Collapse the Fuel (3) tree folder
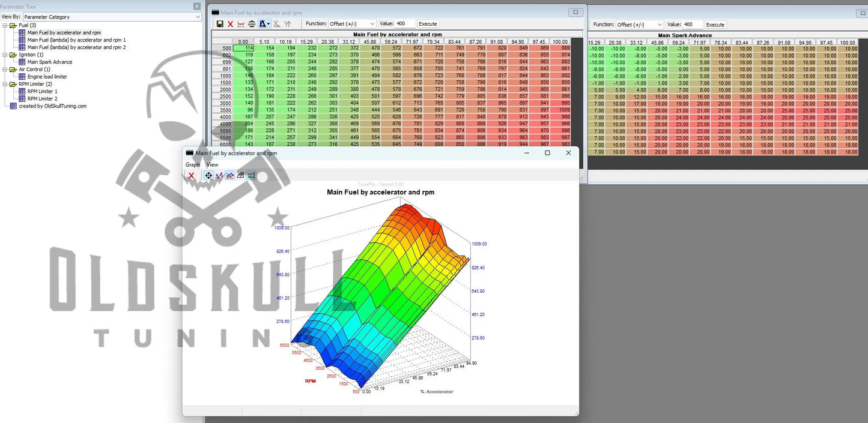This screenshot has height=423, width=868. (5, 26)
